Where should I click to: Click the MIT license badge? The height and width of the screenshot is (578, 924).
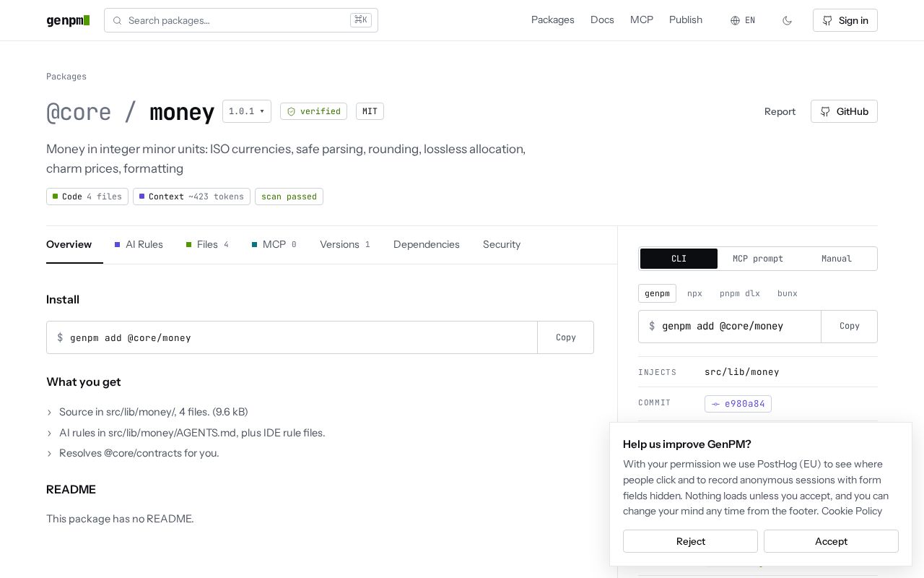370,111
